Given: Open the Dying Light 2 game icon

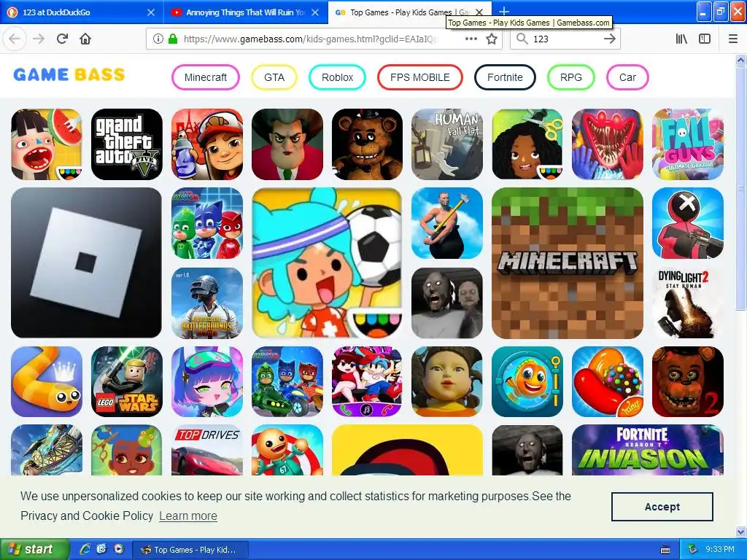Looking at the screenshot, I should tap(688, 303).
